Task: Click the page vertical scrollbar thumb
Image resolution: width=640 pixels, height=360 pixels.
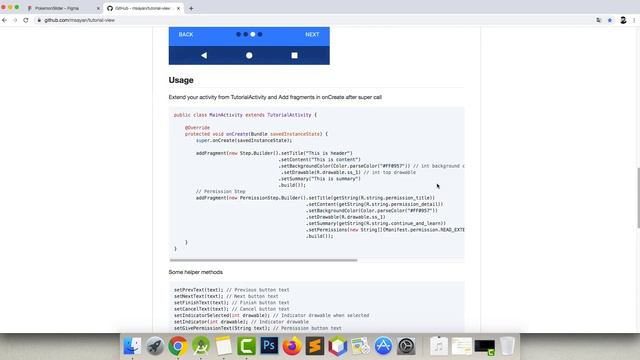Action: [638, 198]
